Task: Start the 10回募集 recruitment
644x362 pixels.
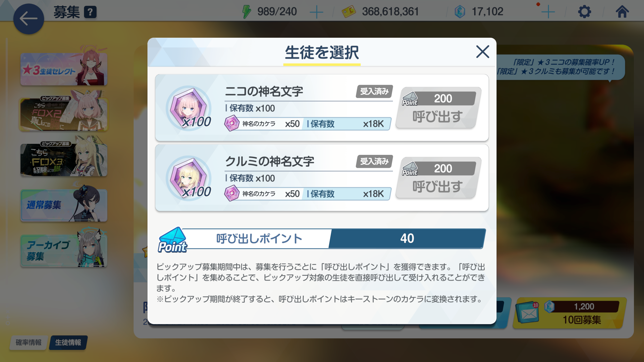Action: point(570,313)
